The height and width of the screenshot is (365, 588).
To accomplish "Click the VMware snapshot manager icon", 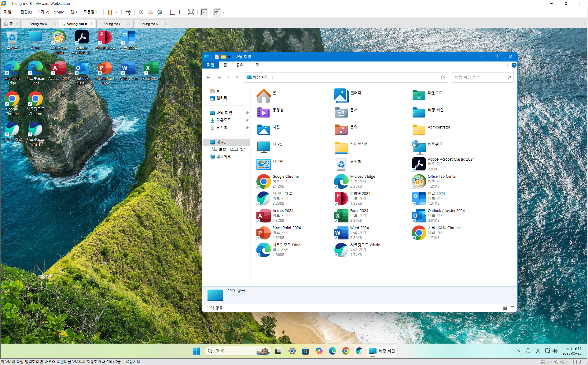I will coord(160,12).
